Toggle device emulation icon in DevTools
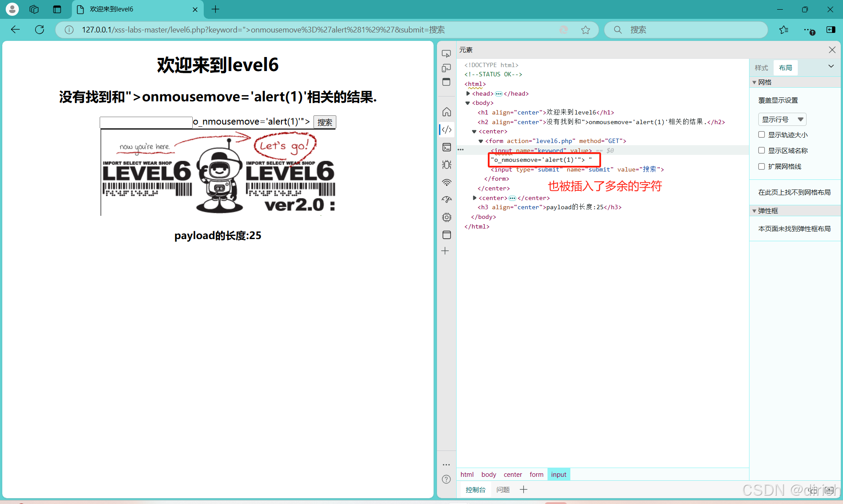This screenshot has width=843, height=504. [446, 68]
